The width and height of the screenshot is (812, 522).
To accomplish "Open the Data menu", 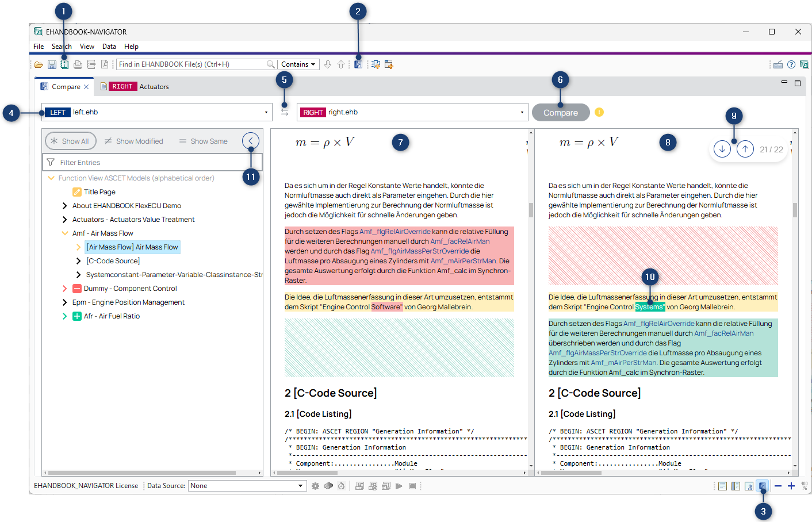I will pyautogui.click(x=109, y=47).
